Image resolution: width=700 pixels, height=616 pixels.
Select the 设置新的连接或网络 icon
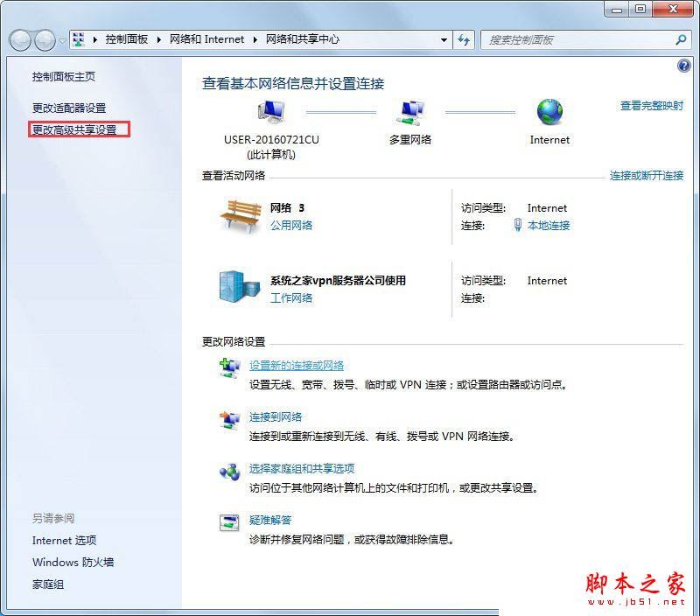pyautogui.click(x=229, y=367)
